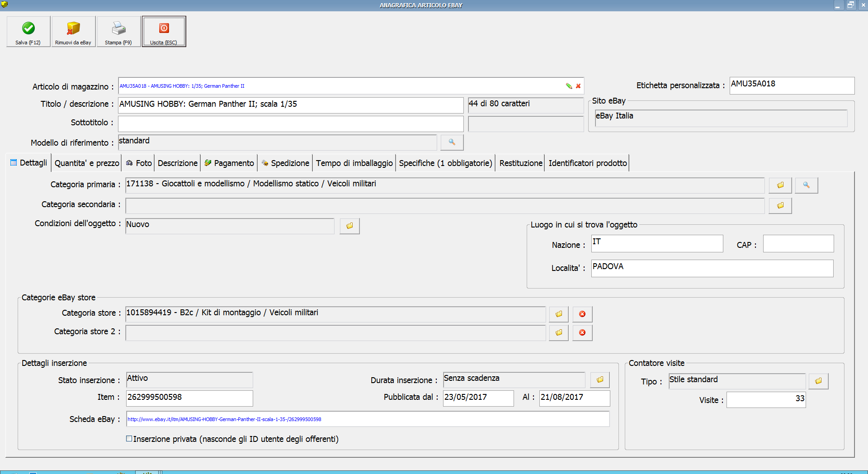Screen dimensions: 868x474
Task: Click the red X in Articolo di magazzino
Action: pos(578,86)
